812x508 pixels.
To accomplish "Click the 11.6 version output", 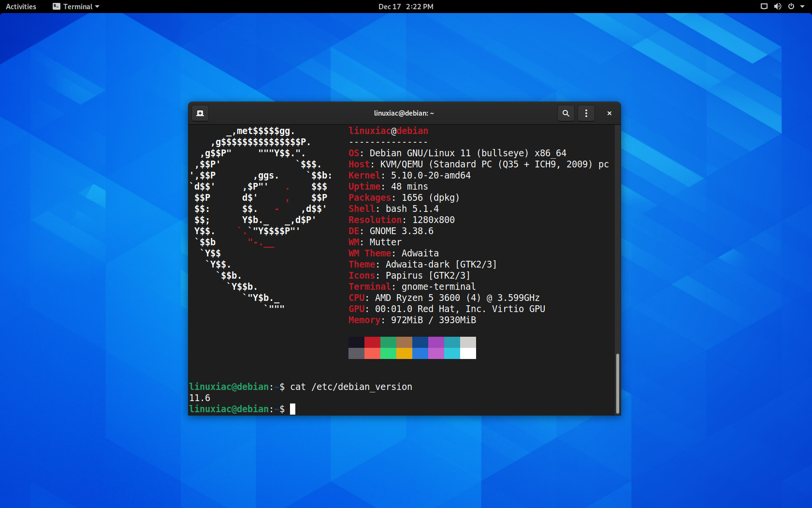I will click(200, 398).
